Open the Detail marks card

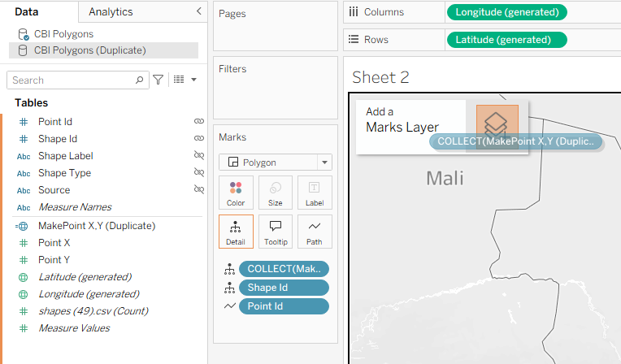tap(236, 232)
